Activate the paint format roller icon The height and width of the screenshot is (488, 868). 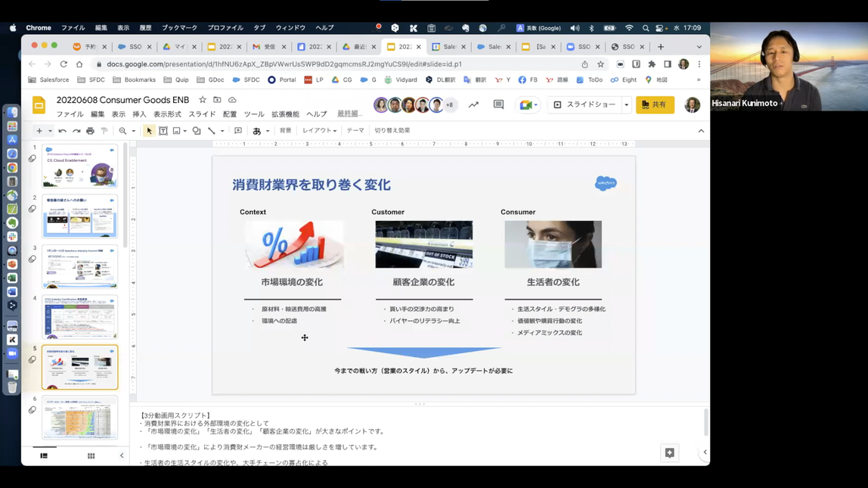click(x=104, y=131)
